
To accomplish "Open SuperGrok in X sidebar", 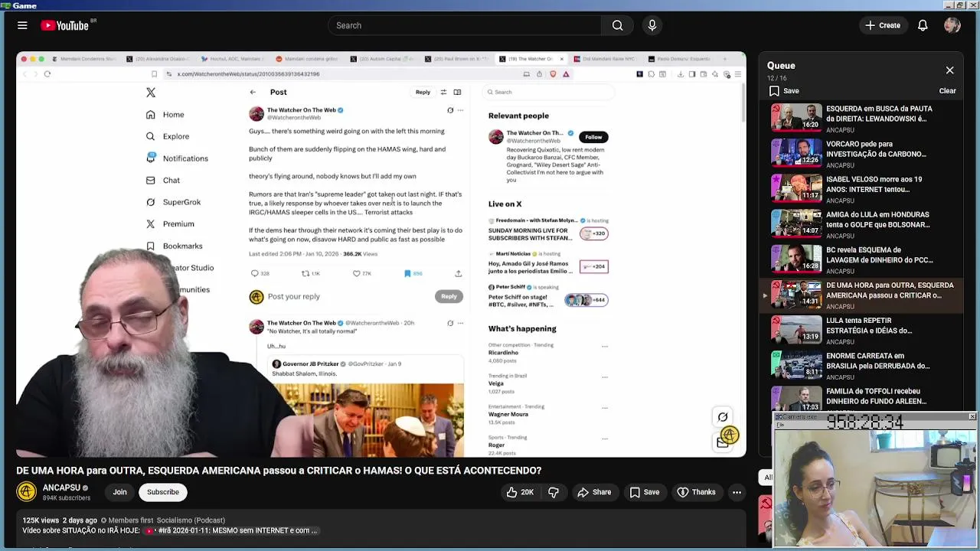I will (x=173, y=202).
